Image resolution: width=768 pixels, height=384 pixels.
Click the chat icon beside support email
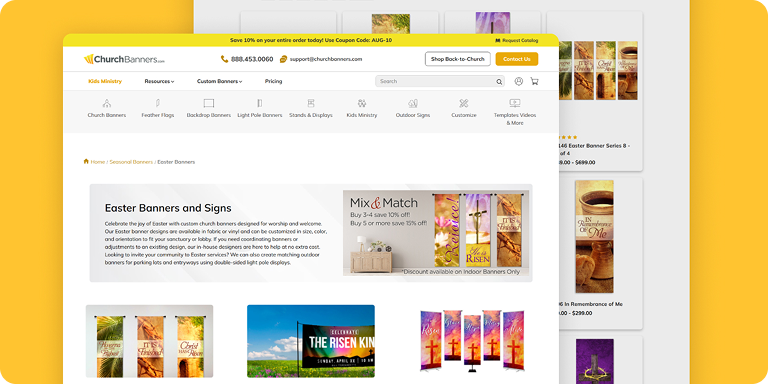coord(283,59)
